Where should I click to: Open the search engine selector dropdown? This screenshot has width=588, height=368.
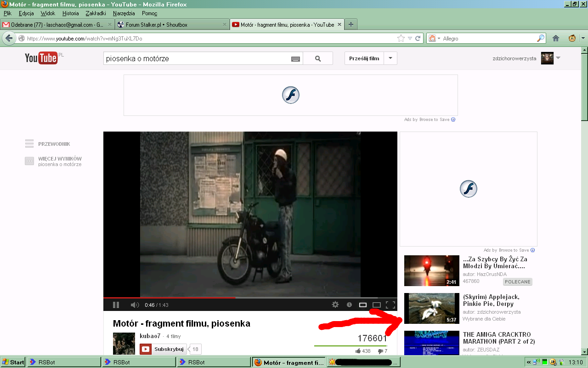(x=435, y=39)
